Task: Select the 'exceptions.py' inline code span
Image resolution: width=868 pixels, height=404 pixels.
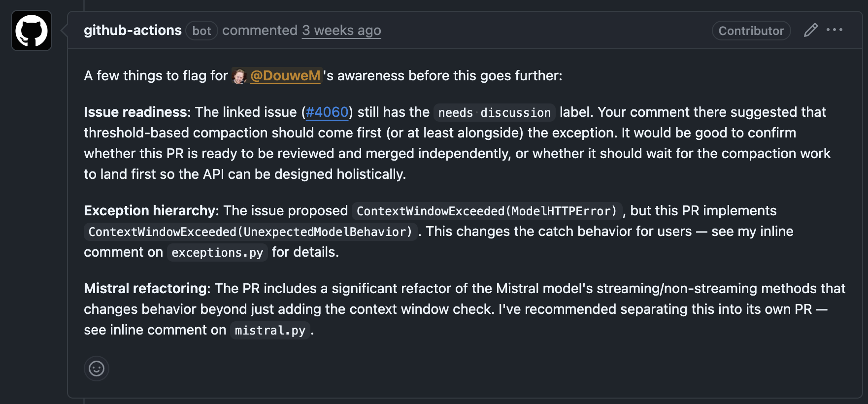Action: coord(217,252)
